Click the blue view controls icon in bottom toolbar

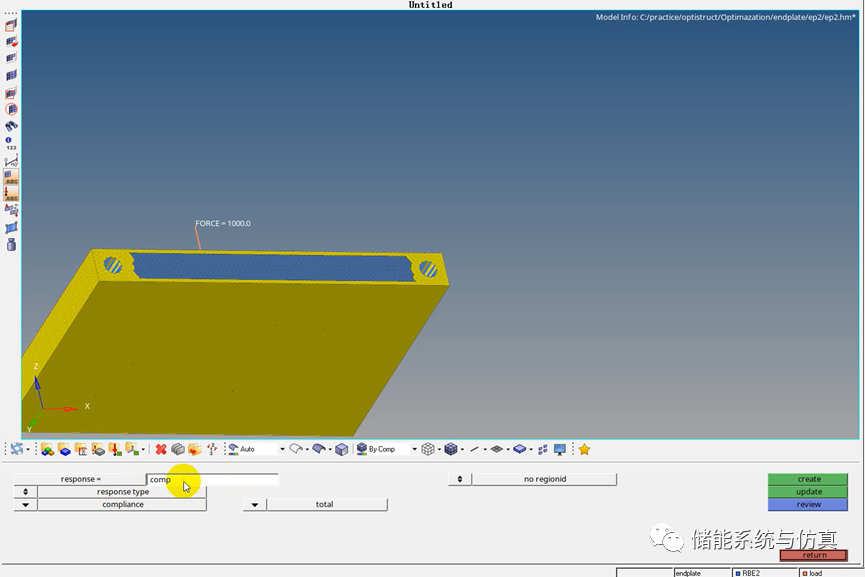[17, 449]
